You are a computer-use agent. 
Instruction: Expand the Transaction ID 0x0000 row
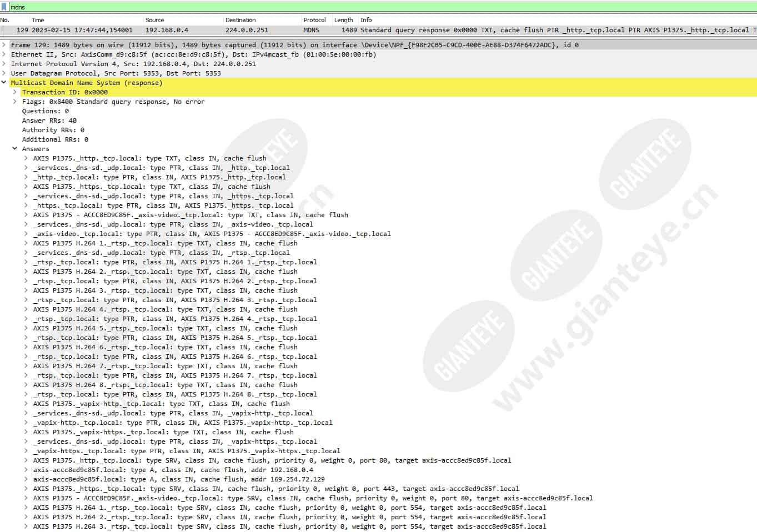tap(15, 92)
